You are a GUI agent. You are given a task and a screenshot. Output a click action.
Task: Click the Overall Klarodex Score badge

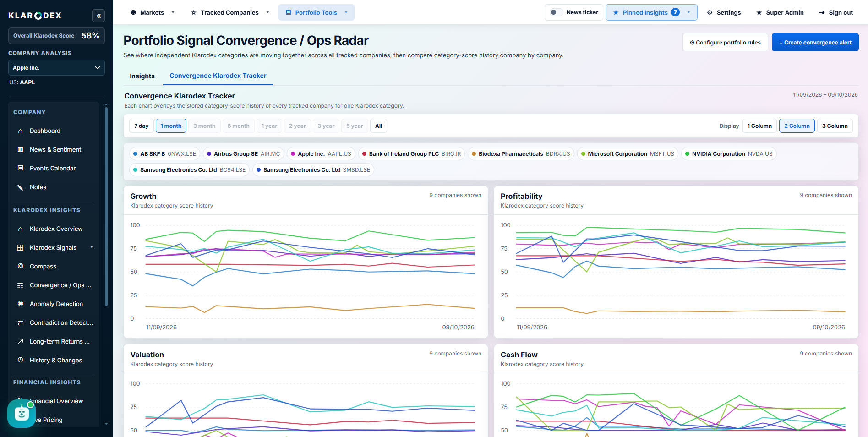(56, 36)
